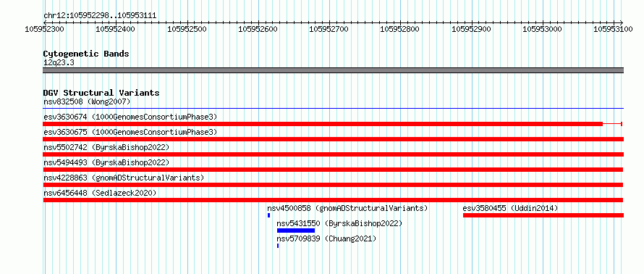
Task: Click ruler position 105953100
Action: [614, 29]
